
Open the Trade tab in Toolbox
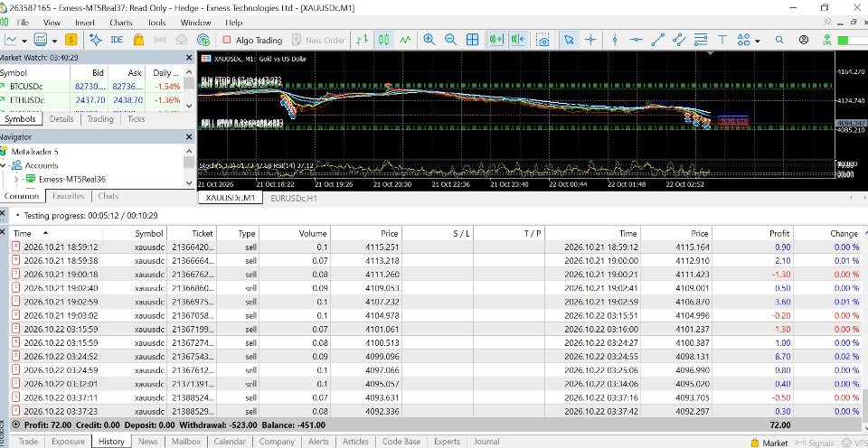(x=28, y=442)
